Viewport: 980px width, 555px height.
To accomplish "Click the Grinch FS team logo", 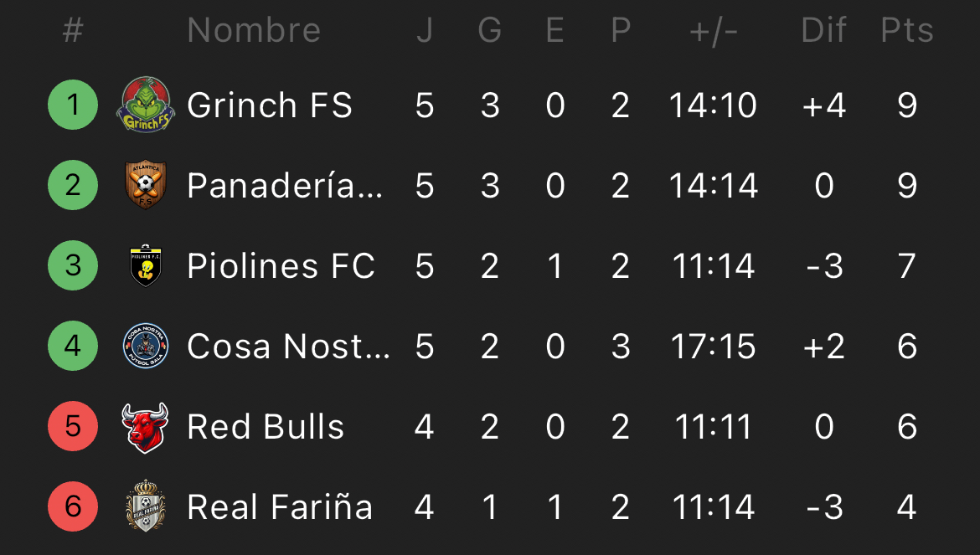I will (145, 105).
